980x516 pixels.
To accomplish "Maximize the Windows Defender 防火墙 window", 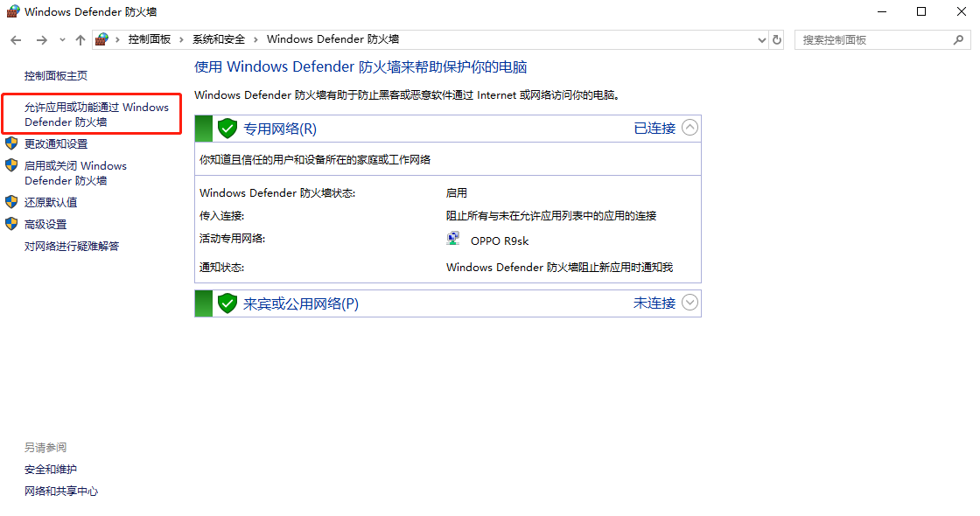I will tap(921, 12).
